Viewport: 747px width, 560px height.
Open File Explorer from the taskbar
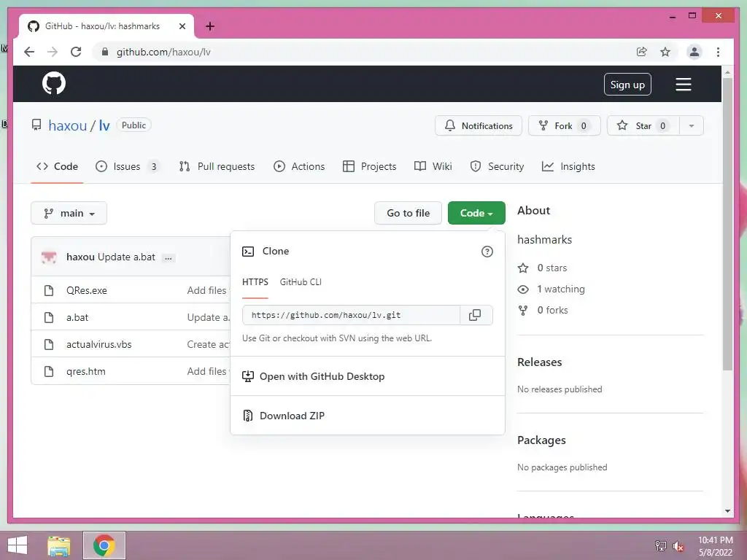tap(59, 545)
